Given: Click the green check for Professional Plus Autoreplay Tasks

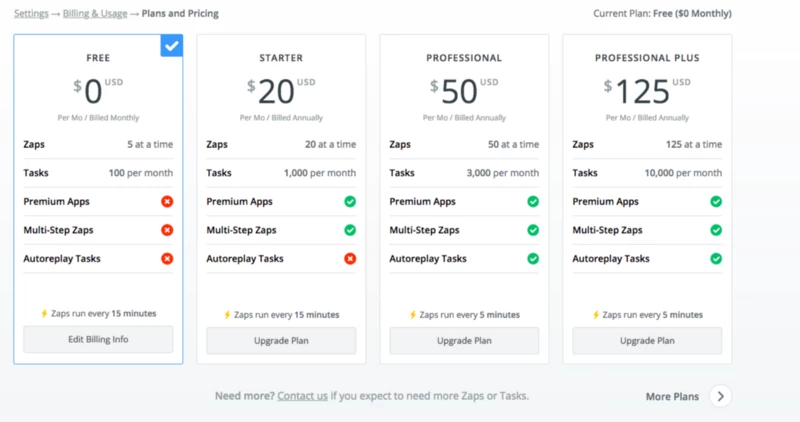Looking at the screenshot, I should click(x=715, y=259).
